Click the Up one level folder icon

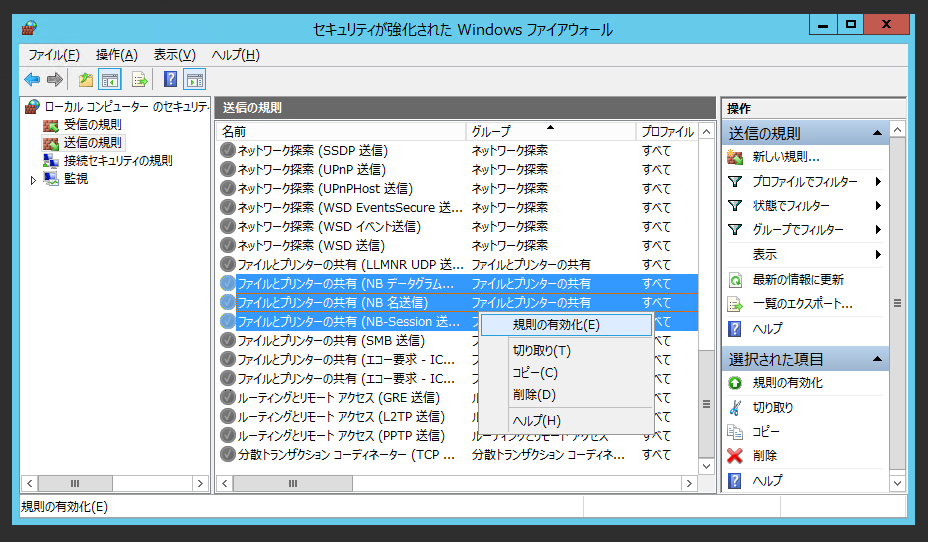tap(86, 79)
